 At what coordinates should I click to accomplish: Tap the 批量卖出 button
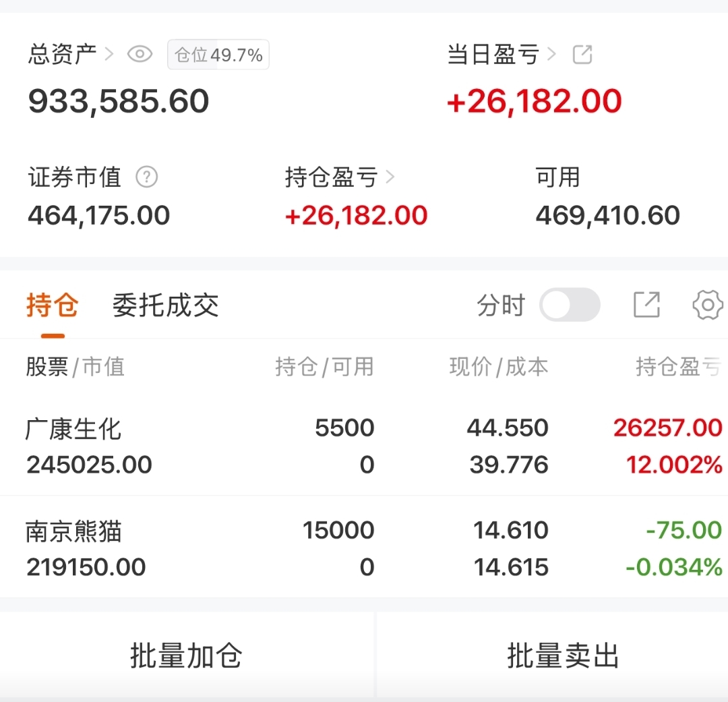[563, 655]
